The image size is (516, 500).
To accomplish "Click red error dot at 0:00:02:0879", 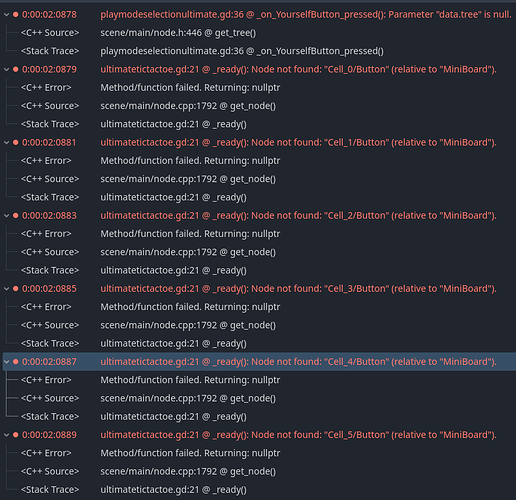I will (15, 69).
